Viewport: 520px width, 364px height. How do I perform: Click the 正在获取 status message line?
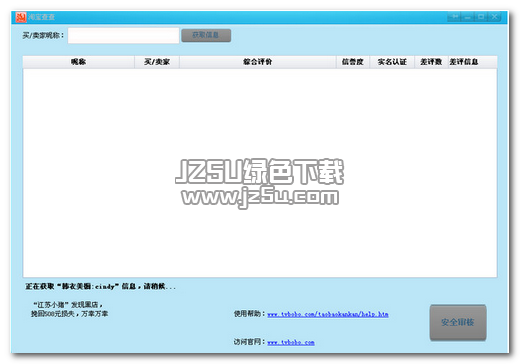pos(101,286)
